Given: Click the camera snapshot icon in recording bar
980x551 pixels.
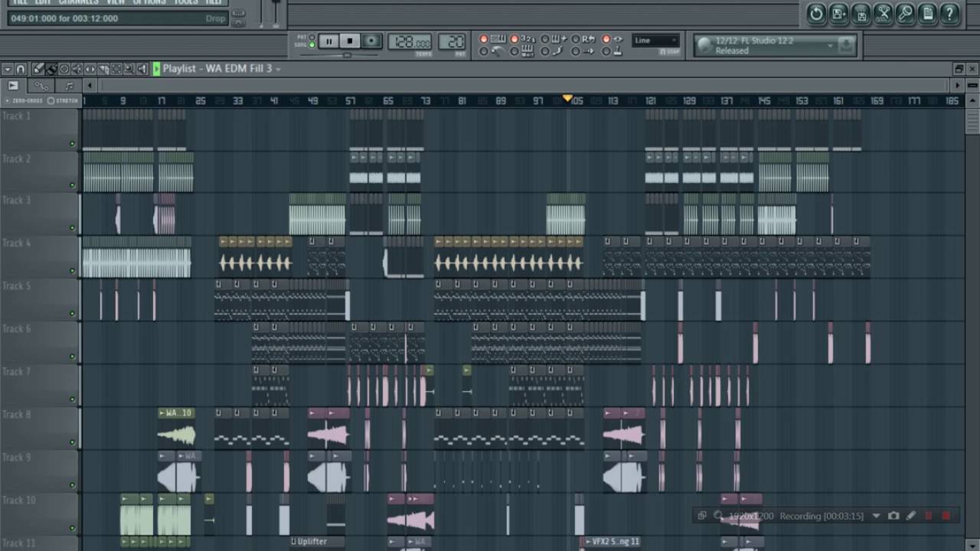Looking at the screenshot, I should tap(893, 516).
